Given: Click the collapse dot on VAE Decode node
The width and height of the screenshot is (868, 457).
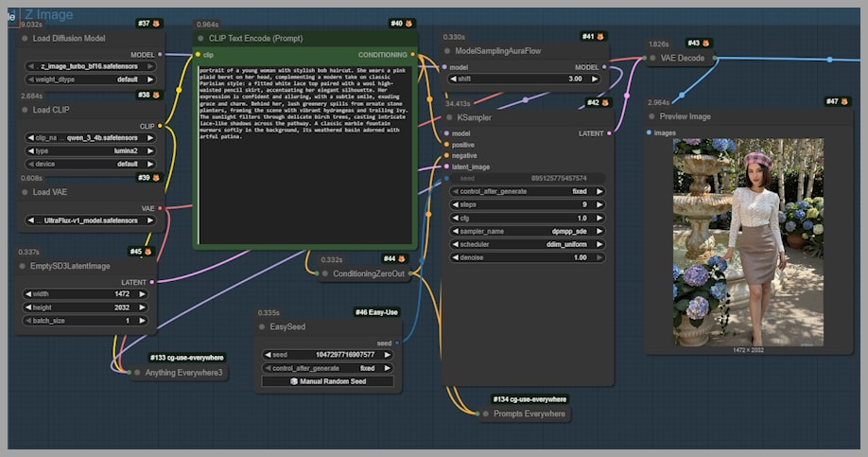Looking at the screenshot, I should pyautogui.click(x=651, y=58).
